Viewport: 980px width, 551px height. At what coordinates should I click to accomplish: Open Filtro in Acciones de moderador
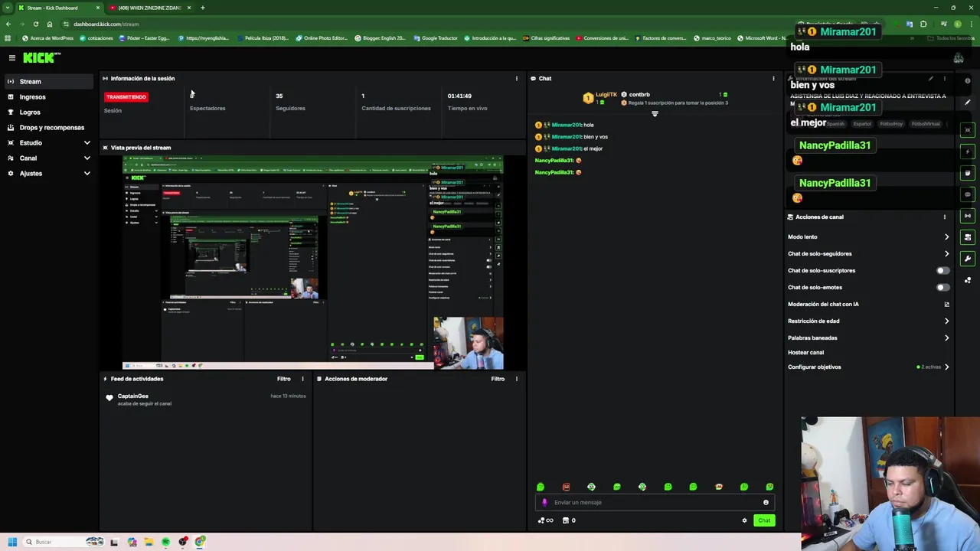498,379
